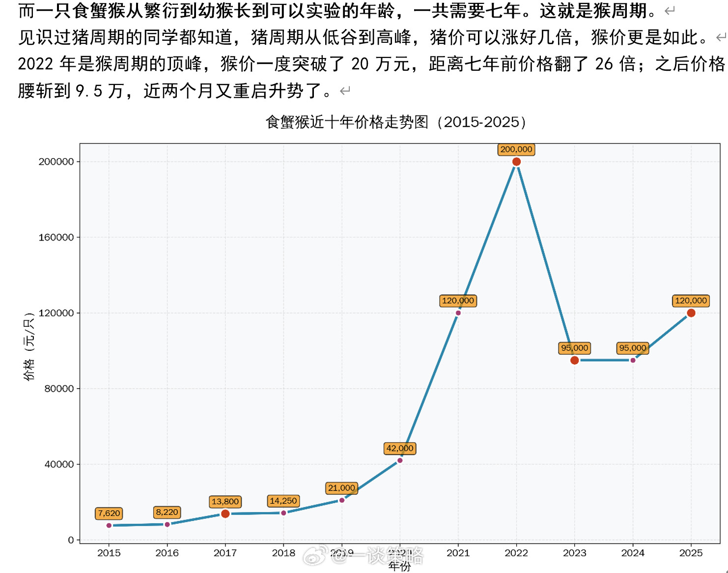Click the 2024 data label 95,000
This screenshot has width=728, height=573.
pos(633,348)
